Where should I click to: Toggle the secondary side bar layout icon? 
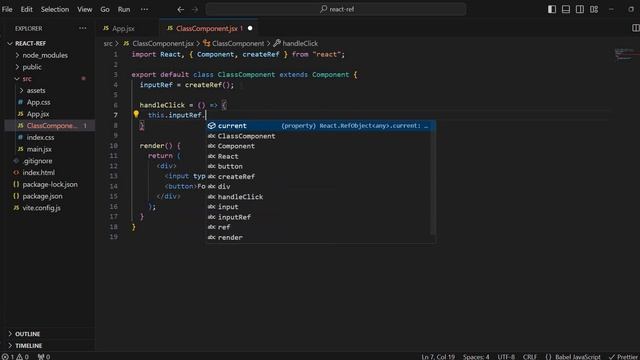tap(580, 9)
